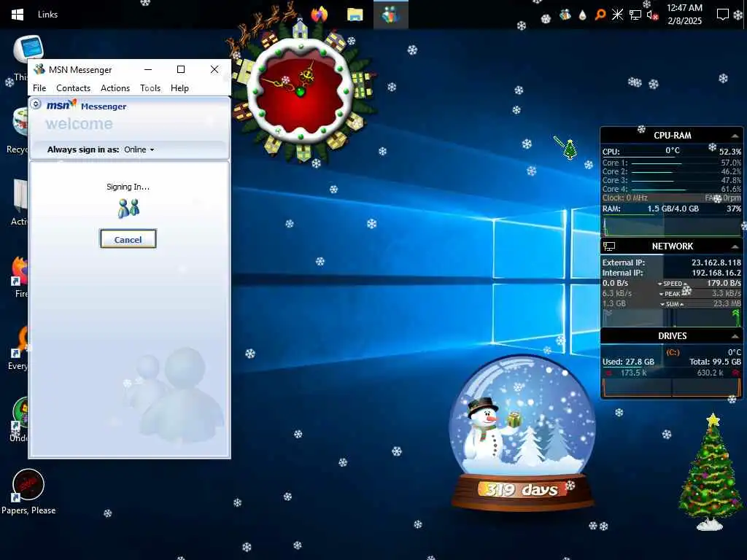Open the network tray icon
Screen dimensions: 747x560
point(635,15)
